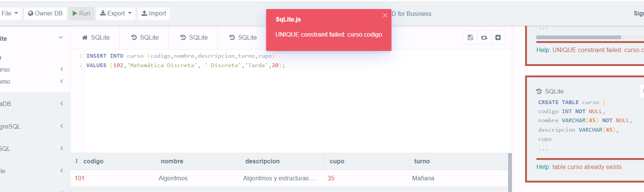Viewport: 644px width, 192px height.
Task: Click the home icon on first SQLite tab
Action: (85, 37)
